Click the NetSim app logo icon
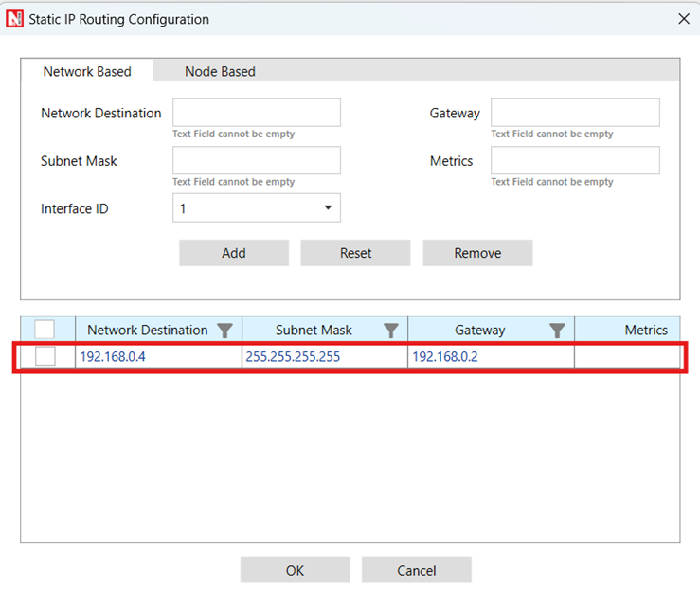 pyautogui.click(x=14, y=19)
